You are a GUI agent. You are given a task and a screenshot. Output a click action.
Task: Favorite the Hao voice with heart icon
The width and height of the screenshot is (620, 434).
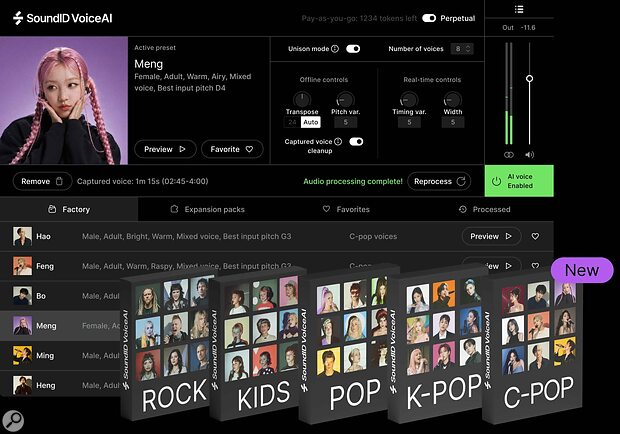[535, 236]
